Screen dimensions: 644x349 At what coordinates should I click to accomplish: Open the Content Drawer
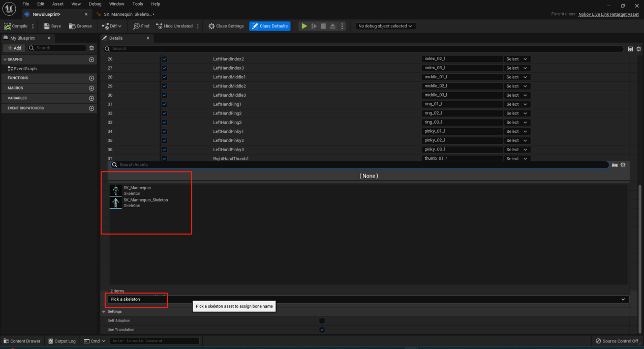[x=22, y=341]
